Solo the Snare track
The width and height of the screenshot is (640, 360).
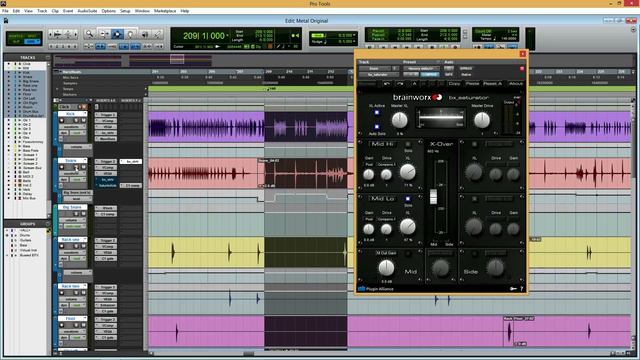click(x=76, y=167)
